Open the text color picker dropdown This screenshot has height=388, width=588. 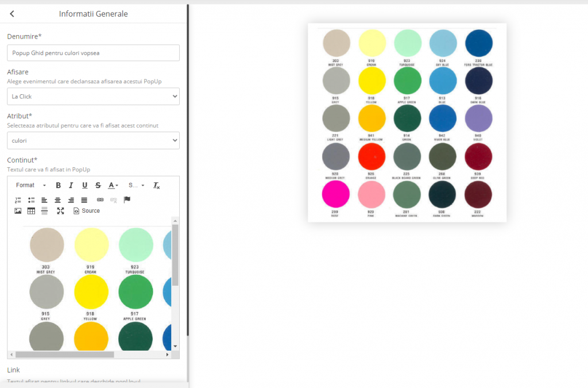coord(114,185)
